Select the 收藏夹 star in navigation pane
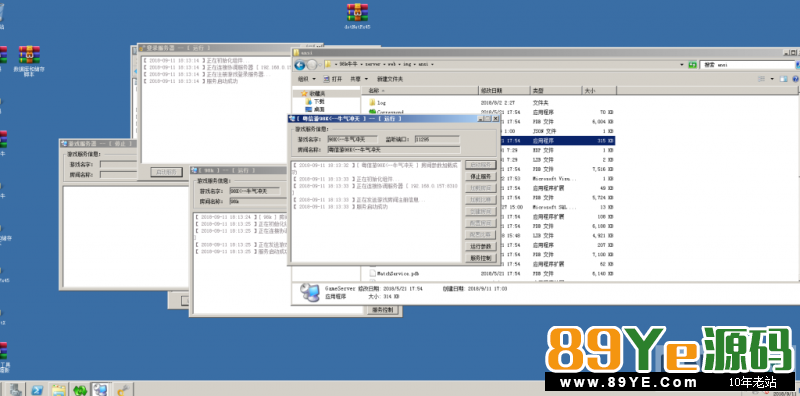 pyautogui.click(x=305, y=93)
